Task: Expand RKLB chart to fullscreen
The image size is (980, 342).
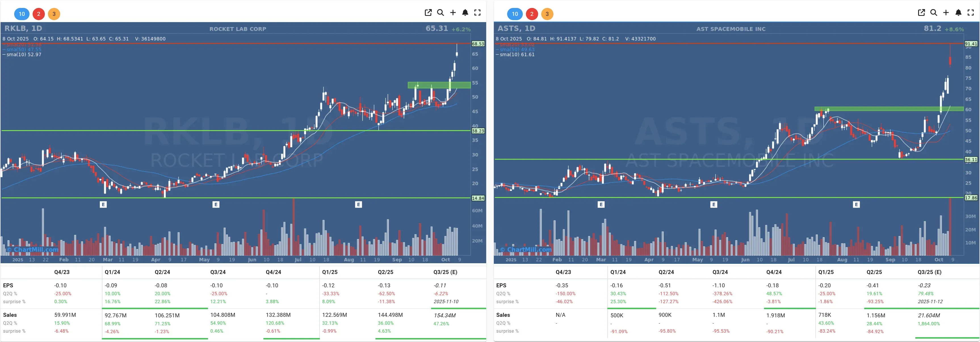Action: click(477, 12)
